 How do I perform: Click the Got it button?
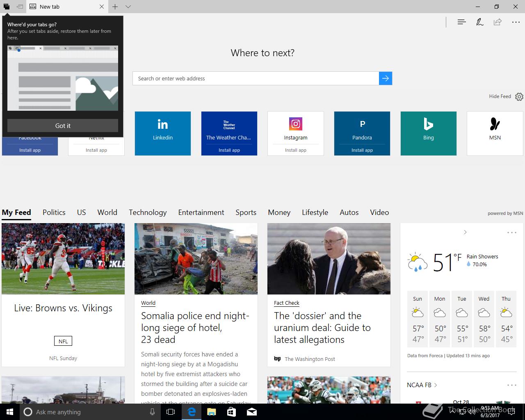(63, 126)
